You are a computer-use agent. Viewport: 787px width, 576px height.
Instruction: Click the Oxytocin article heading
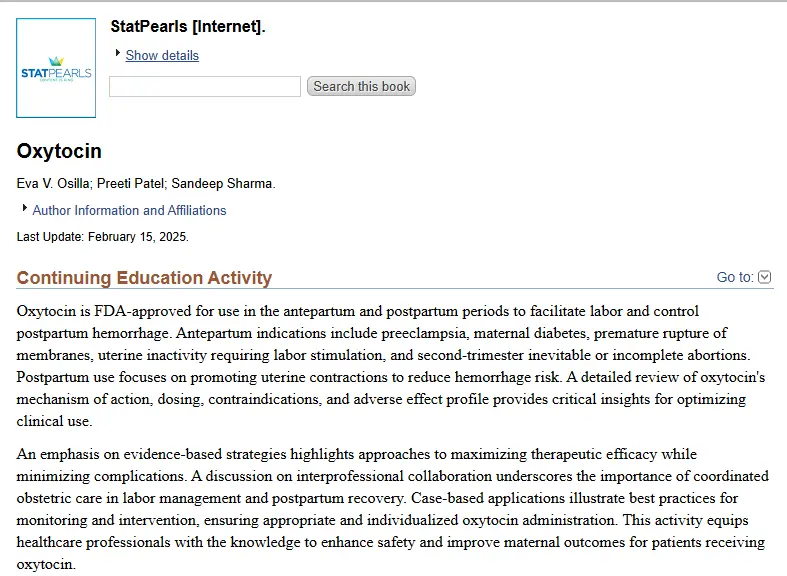coord(59,151)
